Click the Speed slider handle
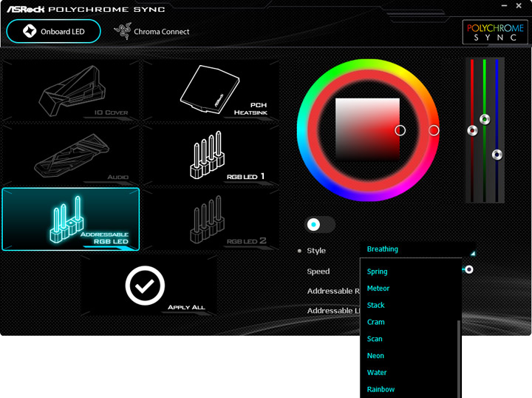The height and width of the screenshot is (398, 532). pyautogui.click(x=469, y=269)
